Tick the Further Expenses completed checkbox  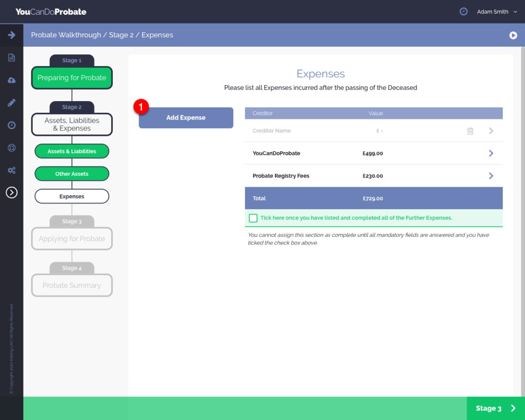coord(253,218)
